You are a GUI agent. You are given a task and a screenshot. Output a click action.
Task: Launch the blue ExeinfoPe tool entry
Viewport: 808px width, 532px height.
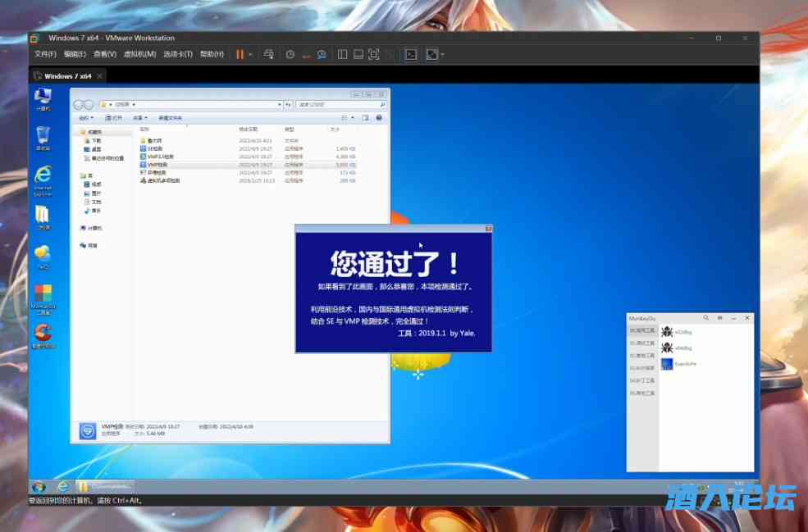pyautogui.click(x=678, y=364)
